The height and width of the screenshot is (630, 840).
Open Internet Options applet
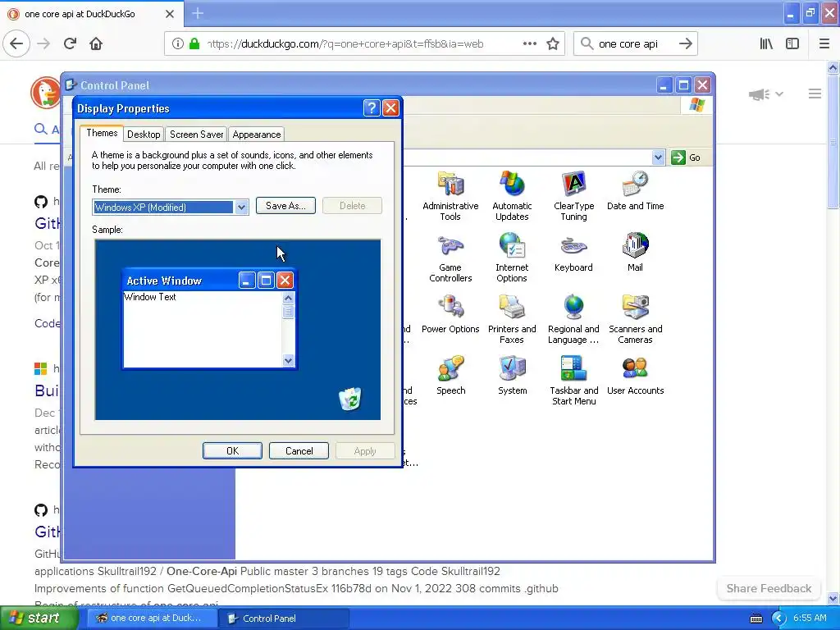[512, 258]
